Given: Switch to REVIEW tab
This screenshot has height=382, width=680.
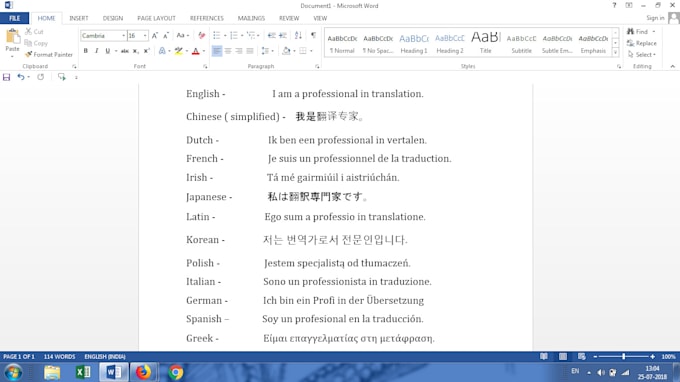Looking at the screenshot, I should tap(289, 18).
